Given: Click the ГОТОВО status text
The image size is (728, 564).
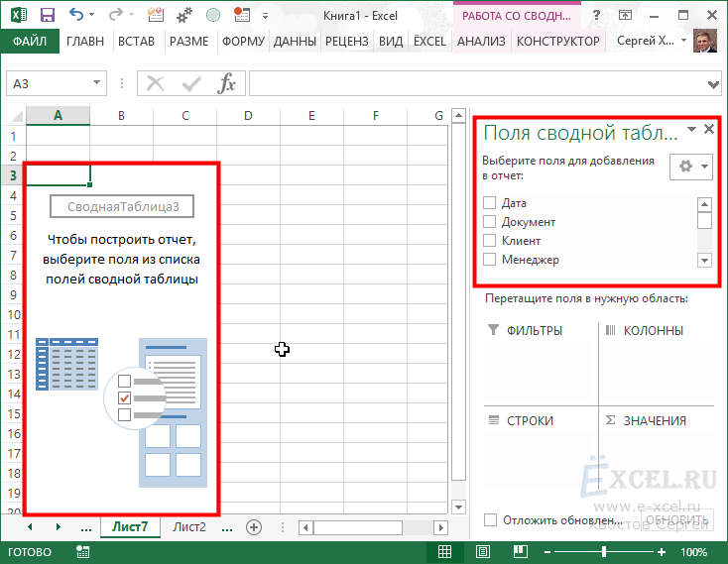Looking at the screenshot, I should coord(30,552).
